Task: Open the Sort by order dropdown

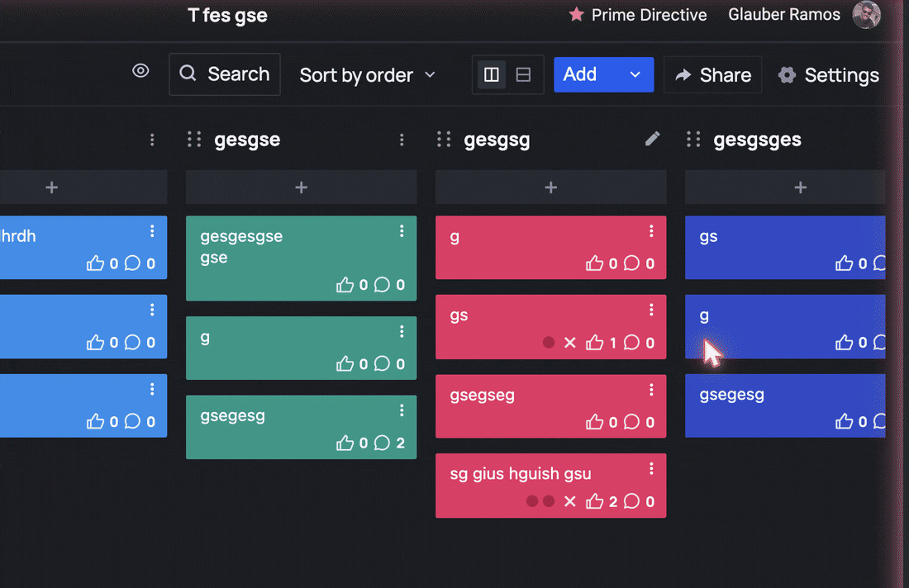Action: 367,74
